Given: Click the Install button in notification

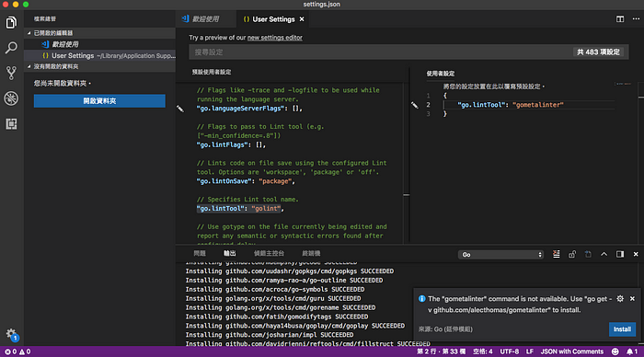Looking at the screenshot, I should tap(622, 329).
